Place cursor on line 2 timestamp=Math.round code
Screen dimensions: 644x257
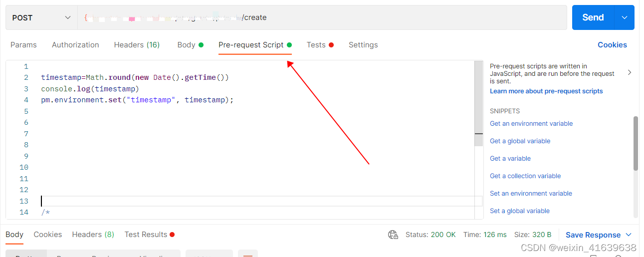tap(135, 77)
